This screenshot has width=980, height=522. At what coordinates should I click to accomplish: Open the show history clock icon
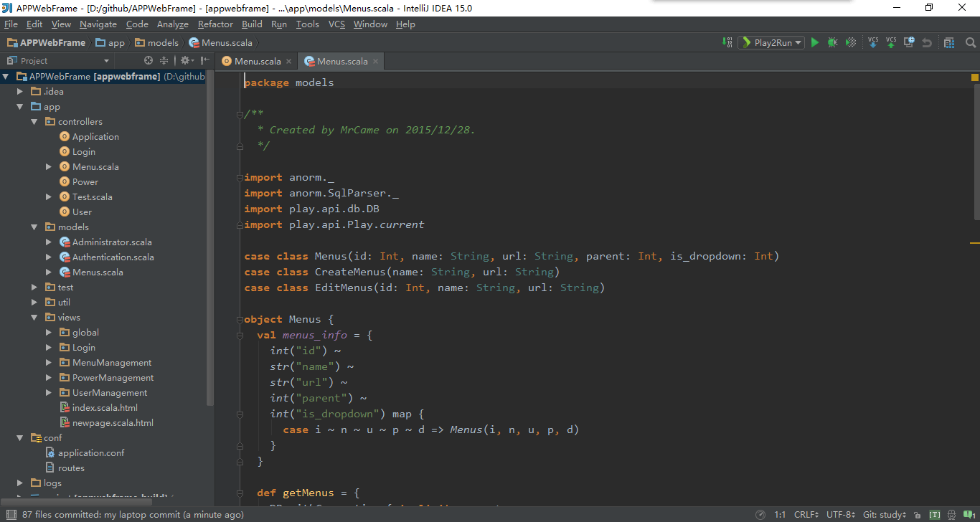tap(909, 43)
